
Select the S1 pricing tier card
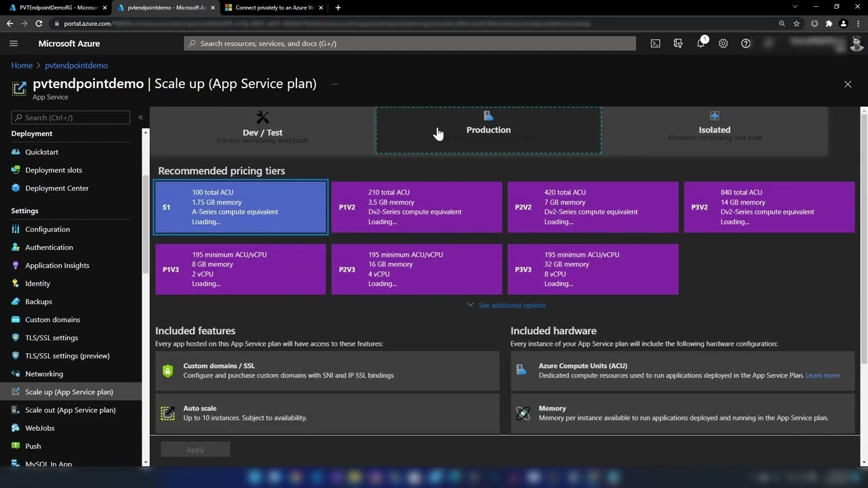pyautogui.click(x=241, y=207)
